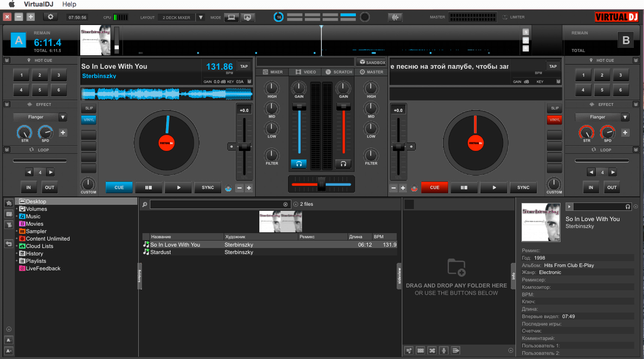The image size is (644, 359).
Task: Click the search magnifier icon
Action: click(144, 204)
